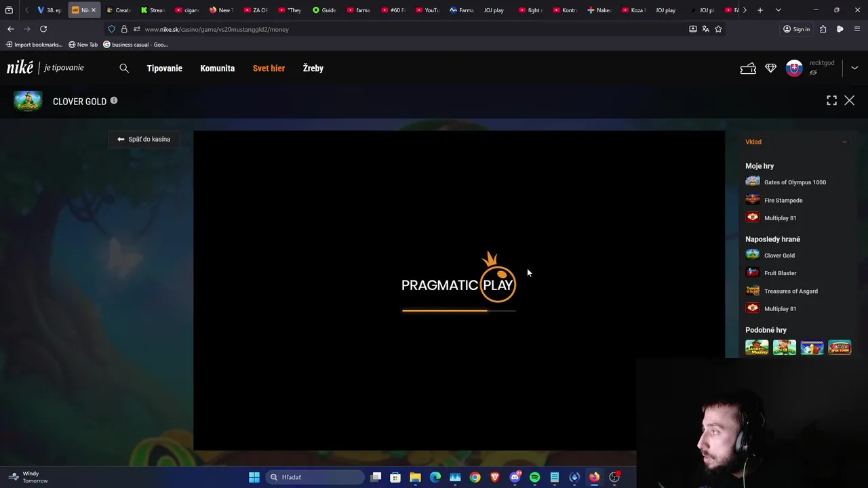Viewport: 868px width, 488px height.
Task: Click the Gates of Olympus 1000 game icon
Action: [753, 182]
